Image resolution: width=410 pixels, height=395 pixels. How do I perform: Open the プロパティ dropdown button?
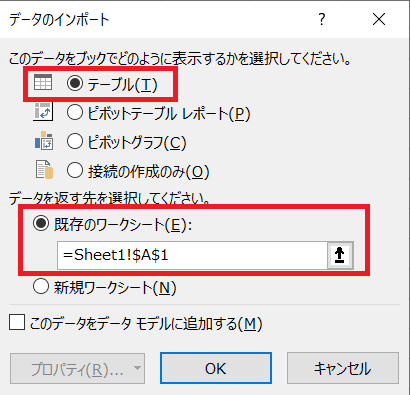pyautogui.click(x=77, y=368)
